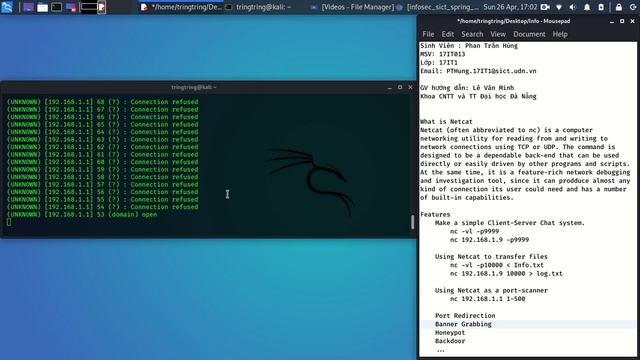Open the file manager launcher in panel
640x360 pixels.
(x=42, y=7)
